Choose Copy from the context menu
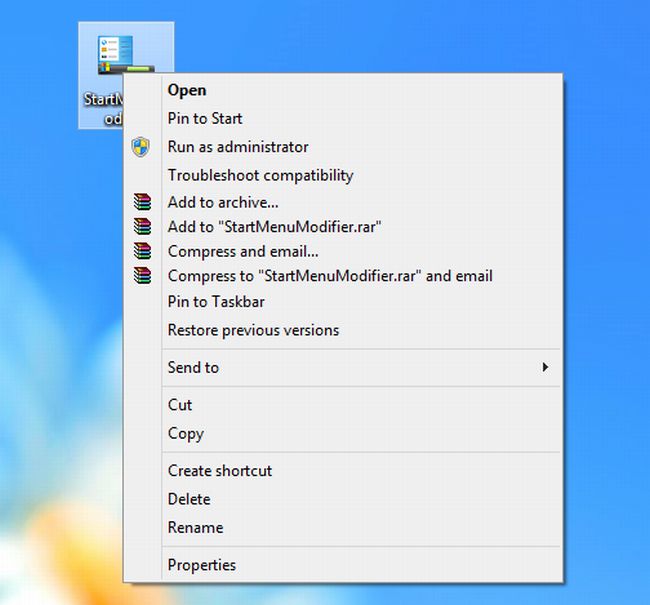Viewport: 650px width, 605px height. point(343,433)
